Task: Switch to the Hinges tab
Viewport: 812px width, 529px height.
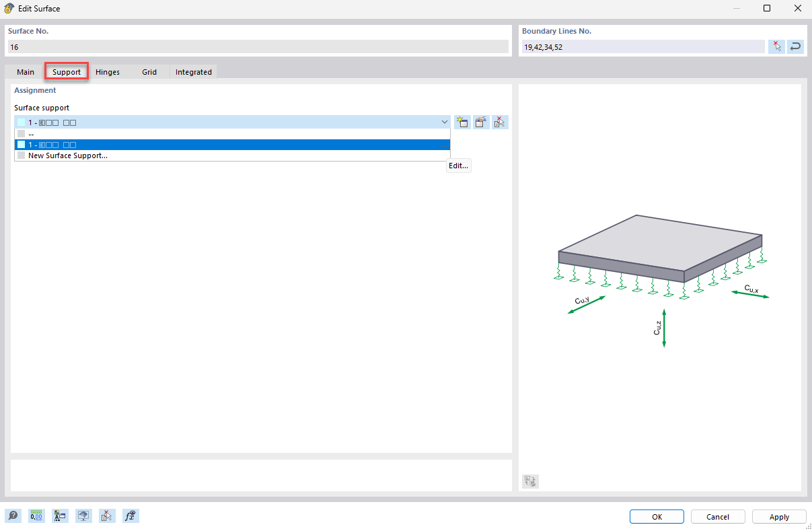Action: pos(107,71)
